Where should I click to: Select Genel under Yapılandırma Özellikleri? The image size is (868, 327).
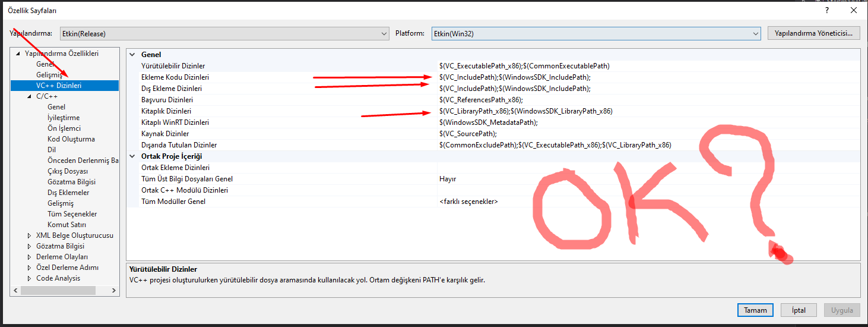[45, 64]
